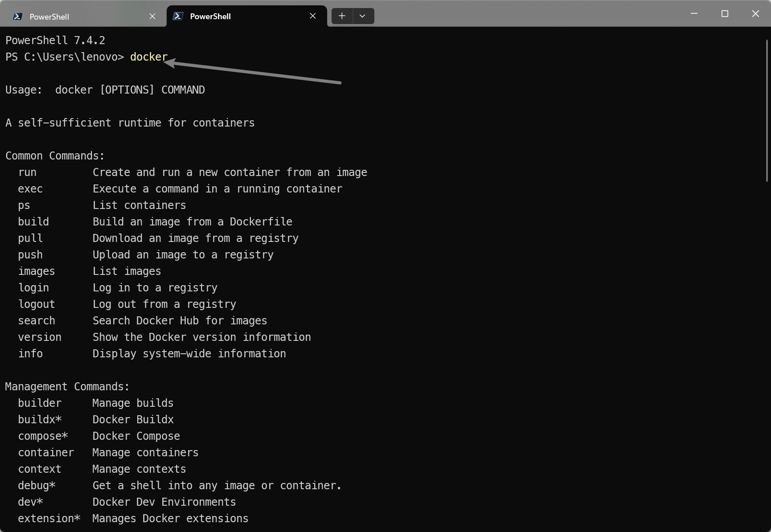
Task: Close the first PowerShell tab
Action: (x=152, y=16)
